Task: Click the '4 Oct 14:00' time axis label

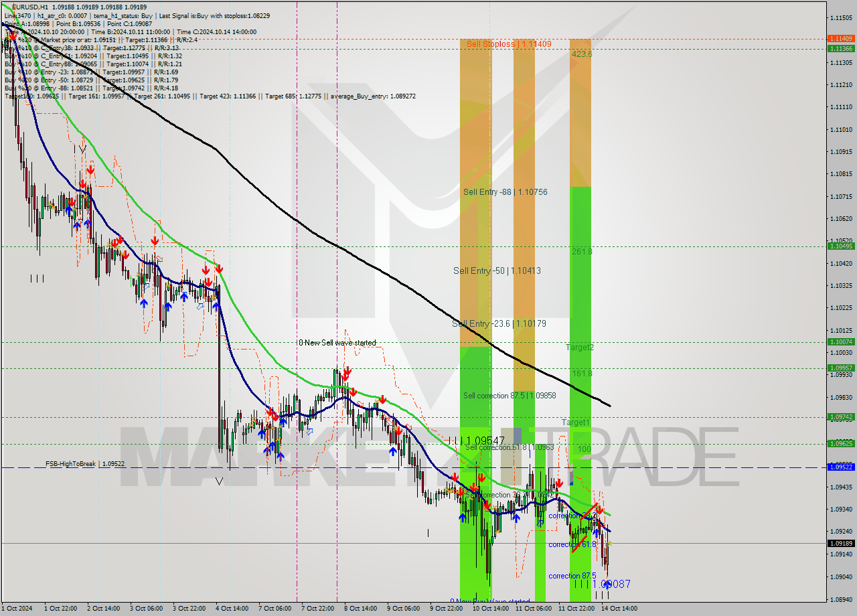Action: [234, 609]
